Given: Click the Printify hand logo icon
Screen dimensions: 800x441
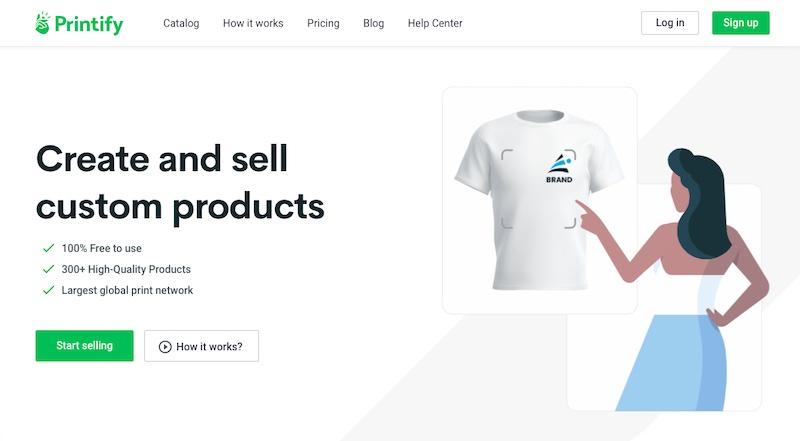Looking at the screenshot, I should (x=42, y=23).
